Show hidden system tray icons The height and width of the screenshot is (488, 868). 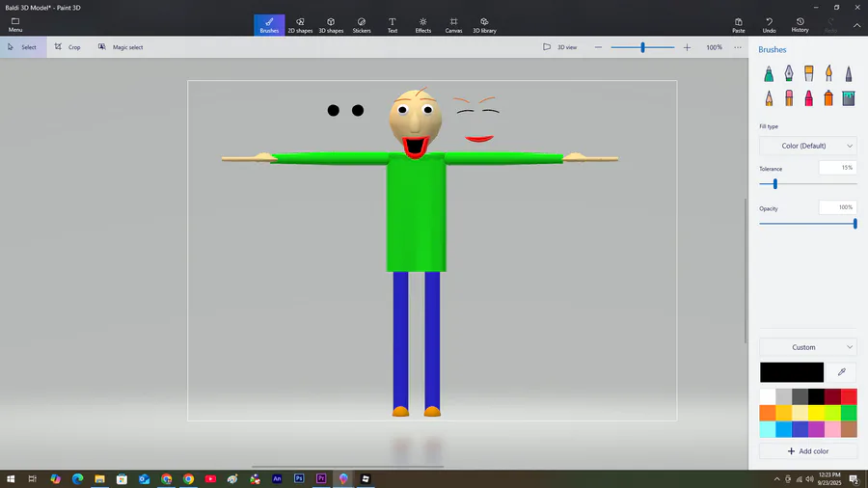pos(776,479)
